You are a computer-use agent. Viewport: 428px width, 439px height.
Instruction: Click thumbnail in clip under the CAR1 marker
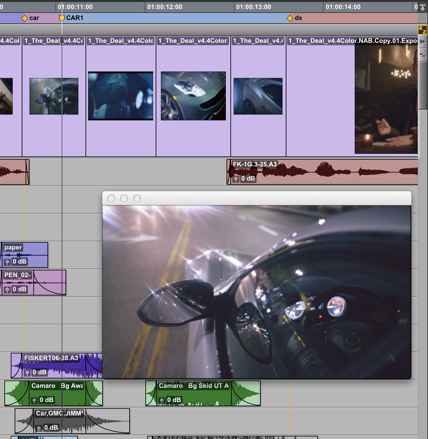[54, 96]
